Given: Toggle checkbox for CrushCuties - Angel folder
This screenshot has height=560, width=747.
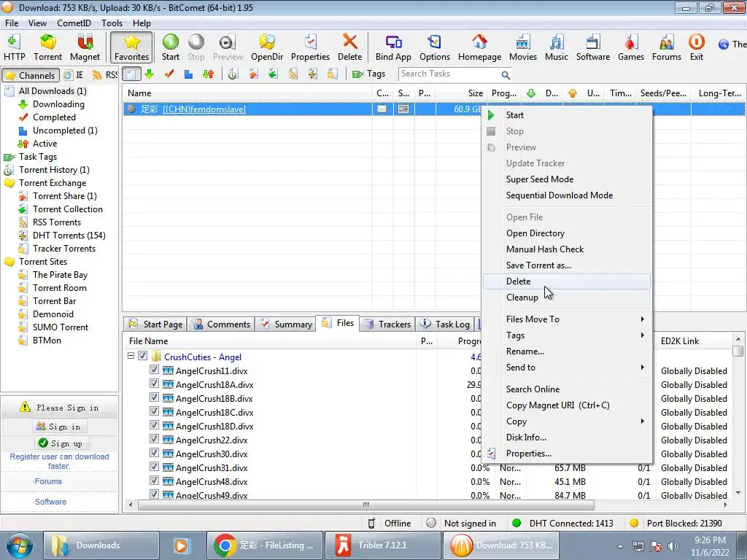Looking at the screenshot, I should tap(142, 356).
